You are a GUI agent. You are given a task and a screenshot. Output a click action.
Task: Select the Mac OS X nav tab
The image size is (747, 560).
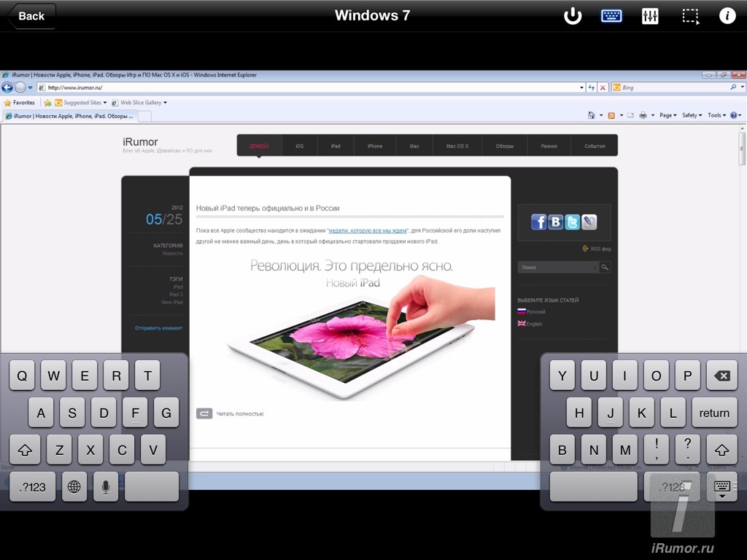457,146
